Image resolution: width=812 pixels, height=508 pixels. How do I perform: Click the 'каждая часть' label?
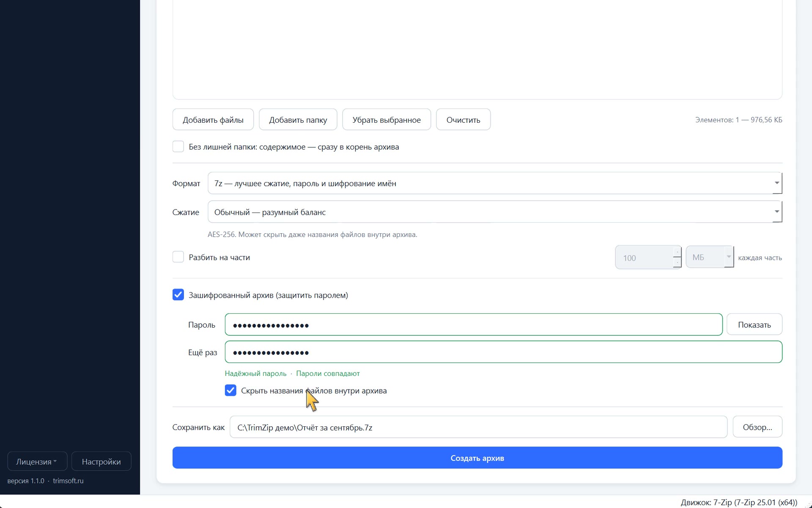coord(760,257)
